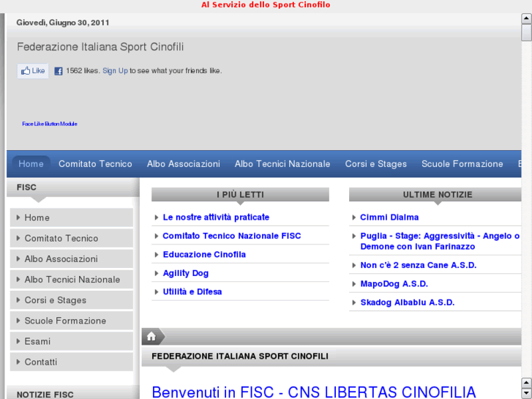Open Comitato Tecnico in top navigation bar
532x399 pixels.
pyautogui.click(x=95, y=164)
